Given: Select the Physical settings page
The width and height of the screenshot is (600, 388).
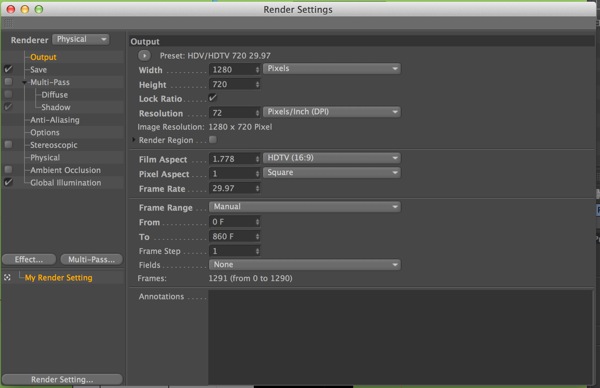Looking at the screenshot, I should [45, 158].
